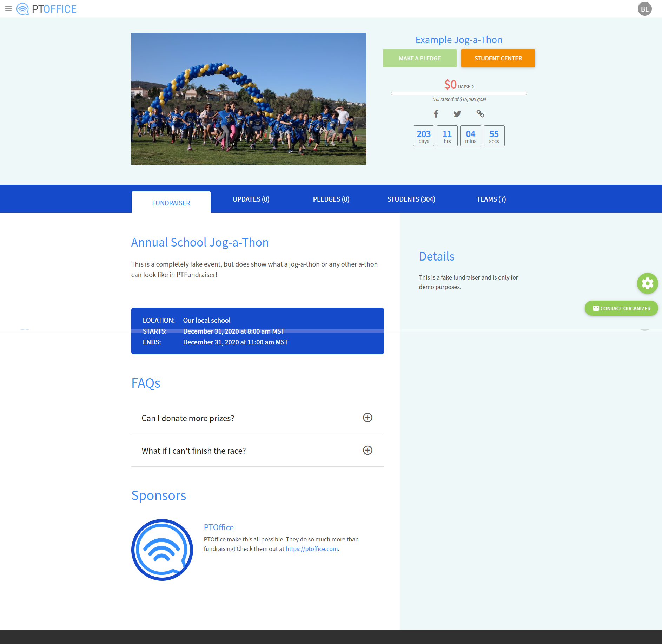Open the green settings gear button
The width and height of the screenshot is (662, 644).
point(647,283)
